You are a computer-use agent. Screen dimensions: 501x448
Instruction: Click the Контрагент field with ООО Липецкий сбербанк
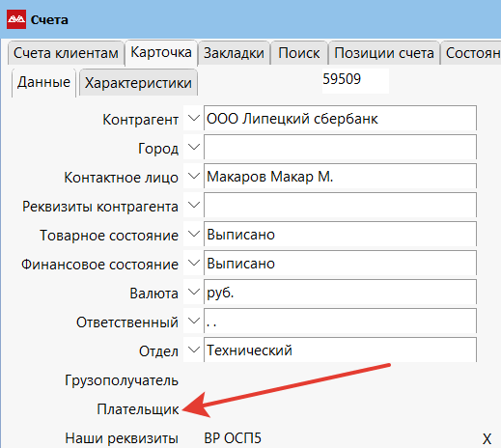340,118
